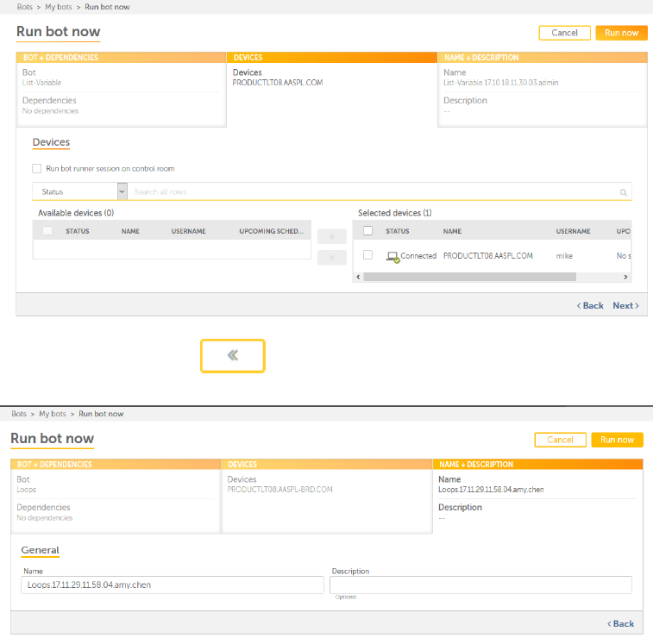
Task: Open My bots in top breadcrumb
Action: (x=60, y=7)
